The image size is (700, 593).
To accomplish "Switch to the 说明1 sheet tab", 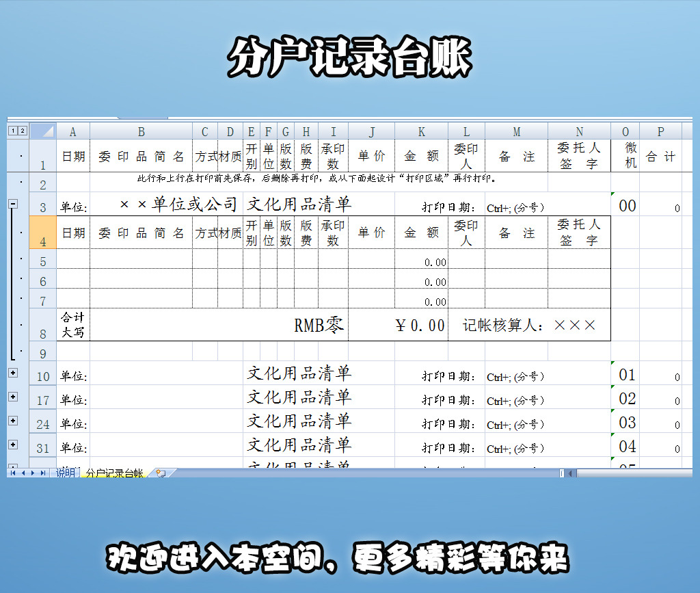I will click(x=66, y=471).
